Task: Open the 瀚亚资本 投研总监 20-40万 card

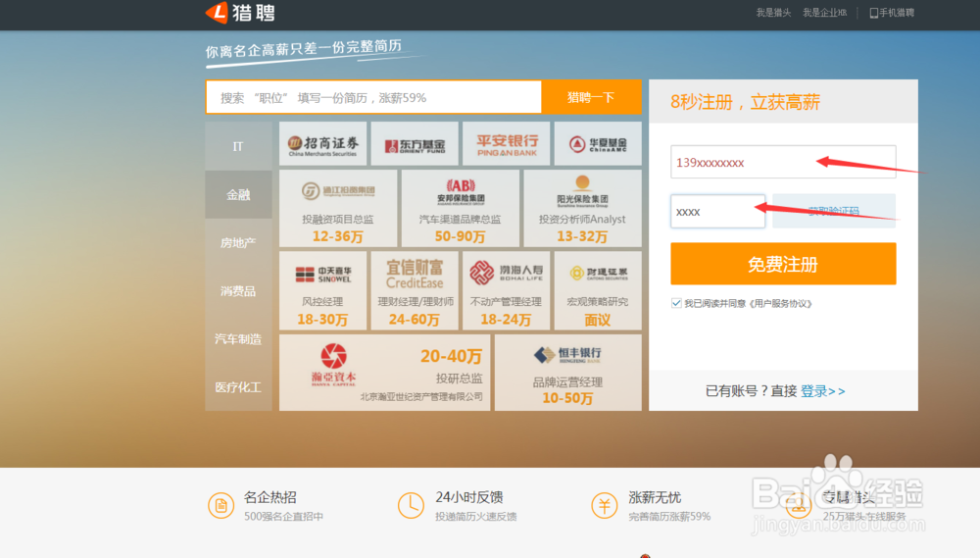Action: coord(384,373)
